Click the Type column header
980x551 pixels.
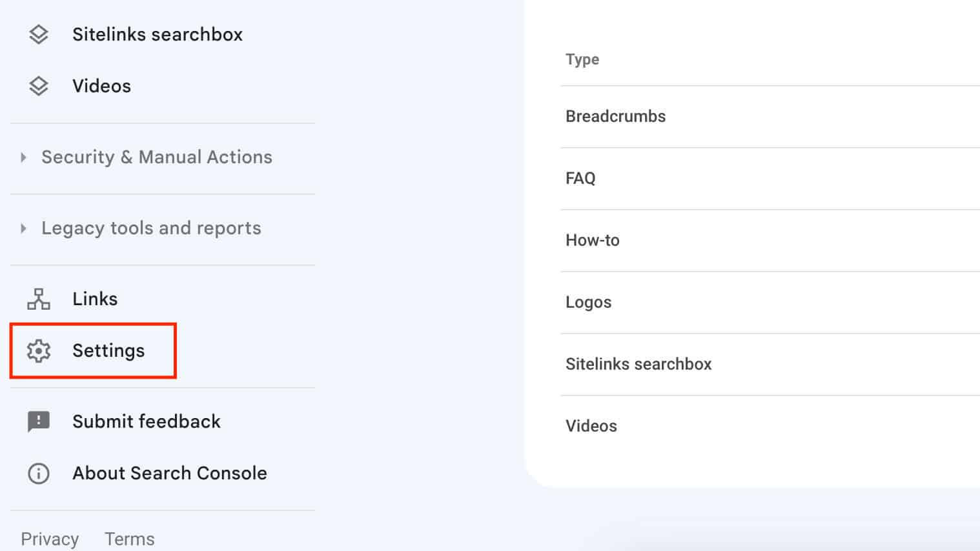[x=582, y=59]
